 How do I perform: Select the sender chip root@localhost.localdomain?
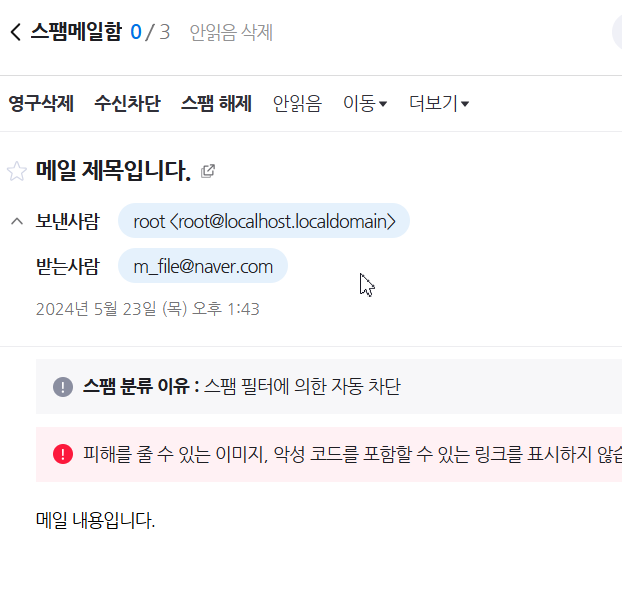[x=264, y=221]
